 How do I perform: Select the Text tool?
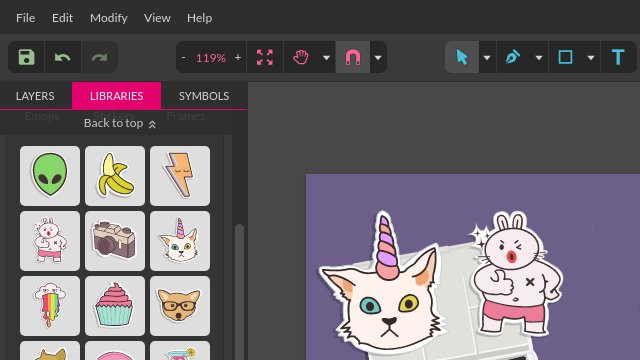point(618,57)
